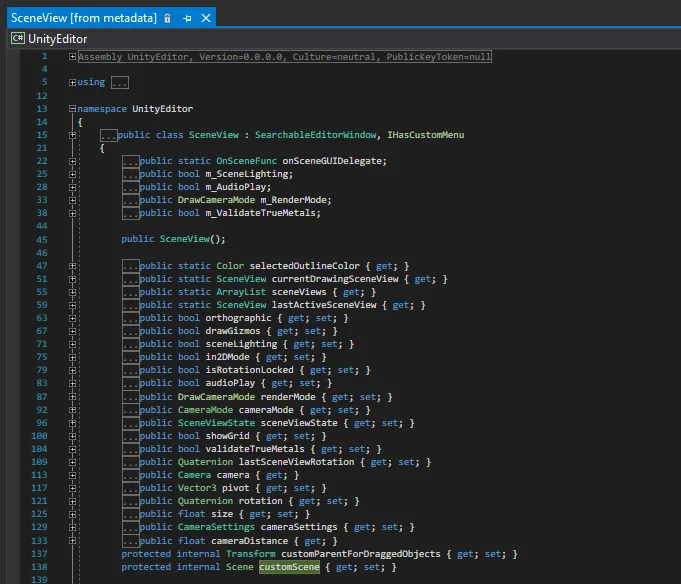Click the C# icon beside UnityEditor

pyautogui.click(x=18, y=39)
